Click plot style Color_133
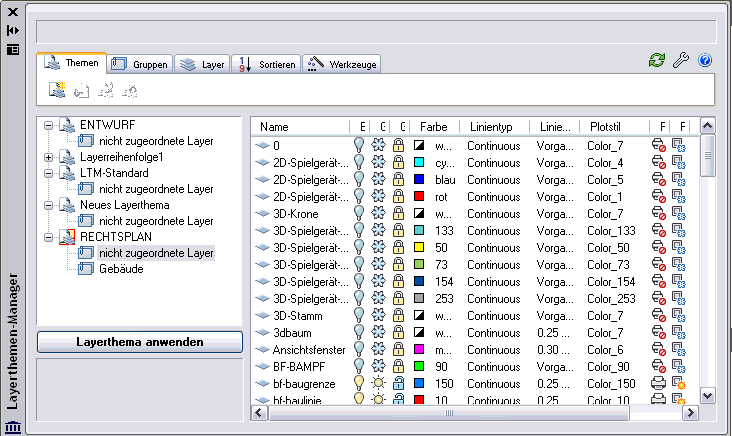This screenshot has height=436, width=732. (x=611, y=231)
